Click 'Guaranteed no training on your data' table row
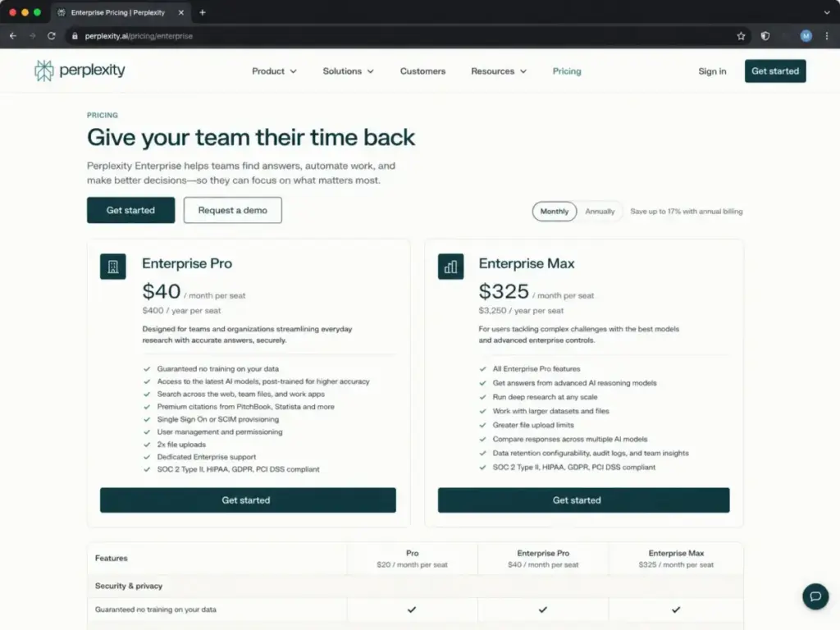This screenshot has width=840, height=630. 415,609
